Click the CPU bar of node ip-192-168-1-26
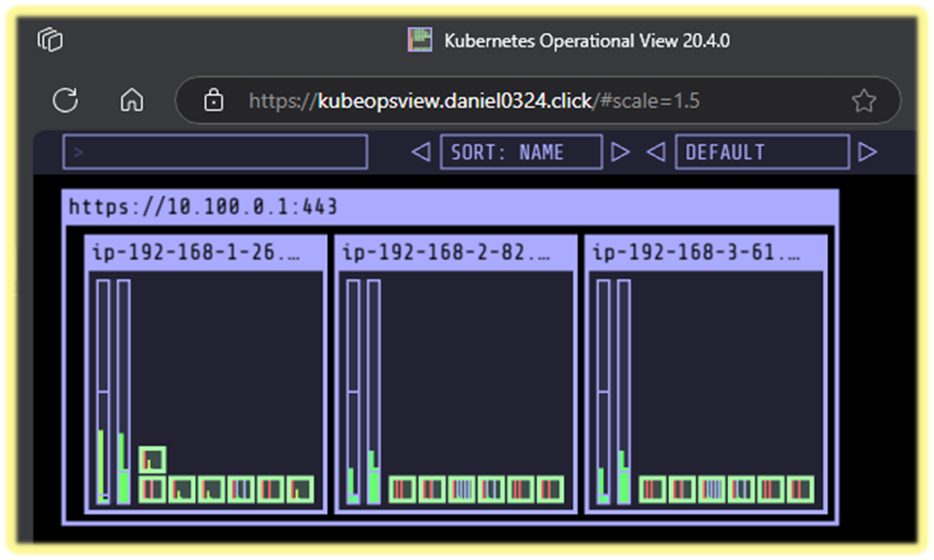The width and height of the screenshot is (934, 560). click(x=103, y=392)
